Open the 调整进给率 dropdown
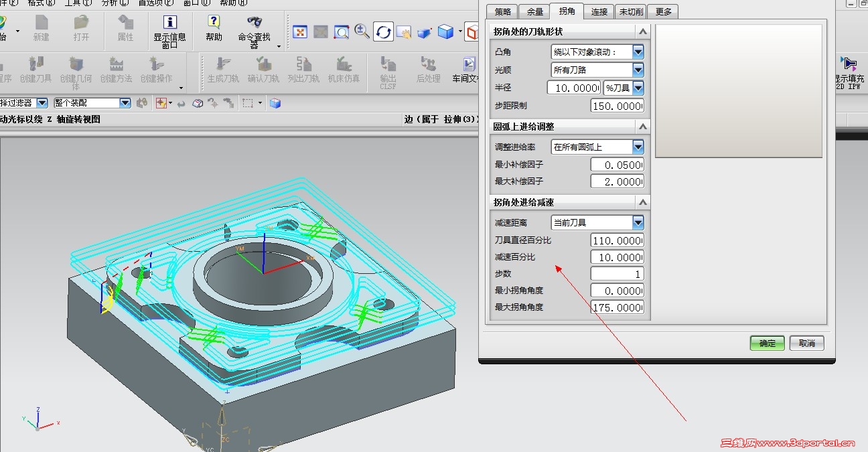Viewport: 868px width, 452px height. coord(638,147)
